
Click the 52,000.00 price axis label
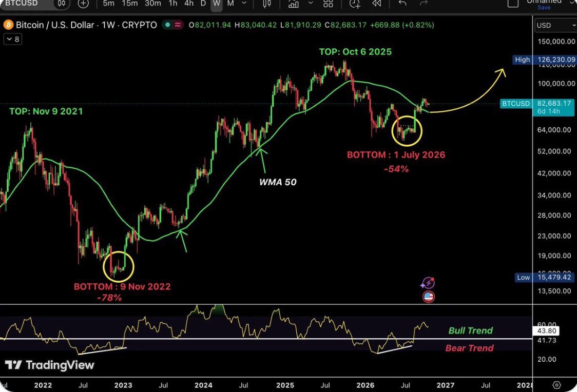[x=554, y=151]
